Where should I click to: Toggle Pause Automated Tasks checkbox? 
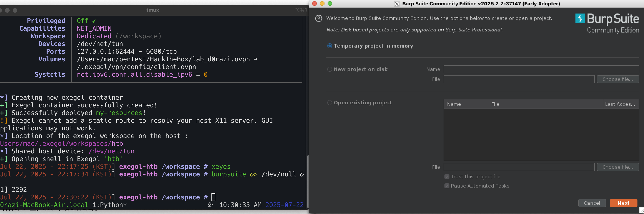[447, 186]
